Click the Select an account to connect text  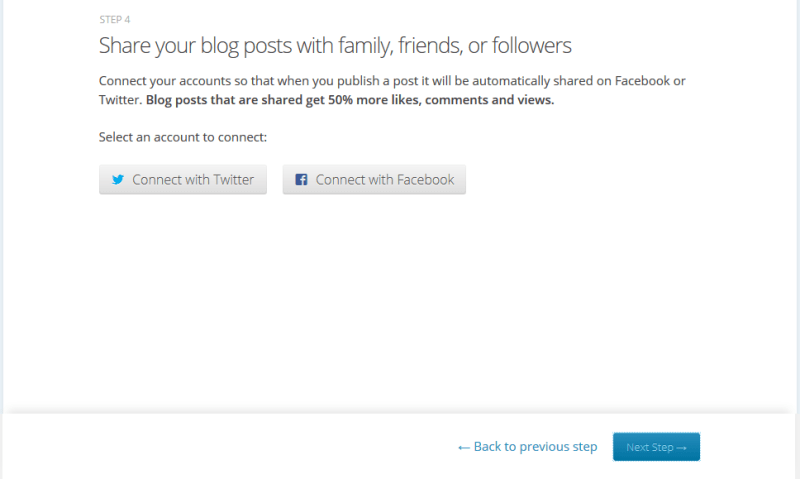click(x=183, y=136)
